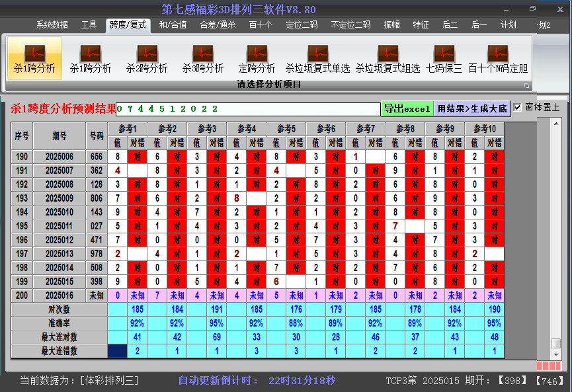Image resolution: width=572 pixels, height=392 pixels.
Task: Click the 序号 column header
Action: click(x=22, y=136)
